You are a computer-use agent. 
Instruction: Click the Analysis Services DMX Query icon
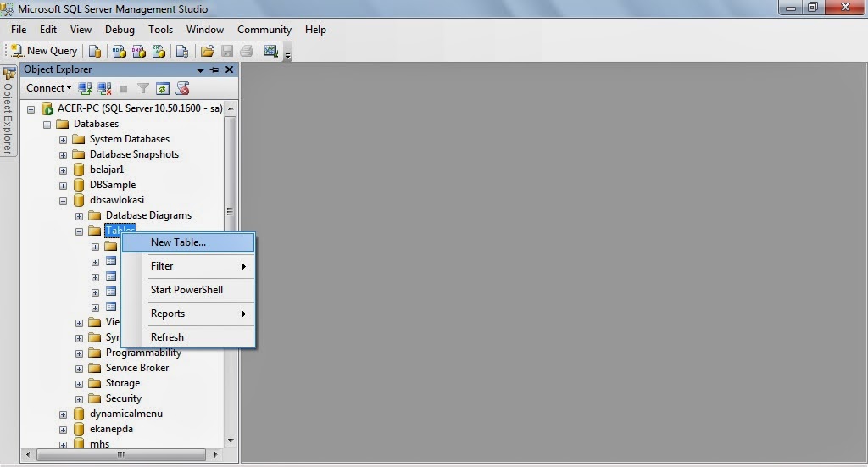139,52
